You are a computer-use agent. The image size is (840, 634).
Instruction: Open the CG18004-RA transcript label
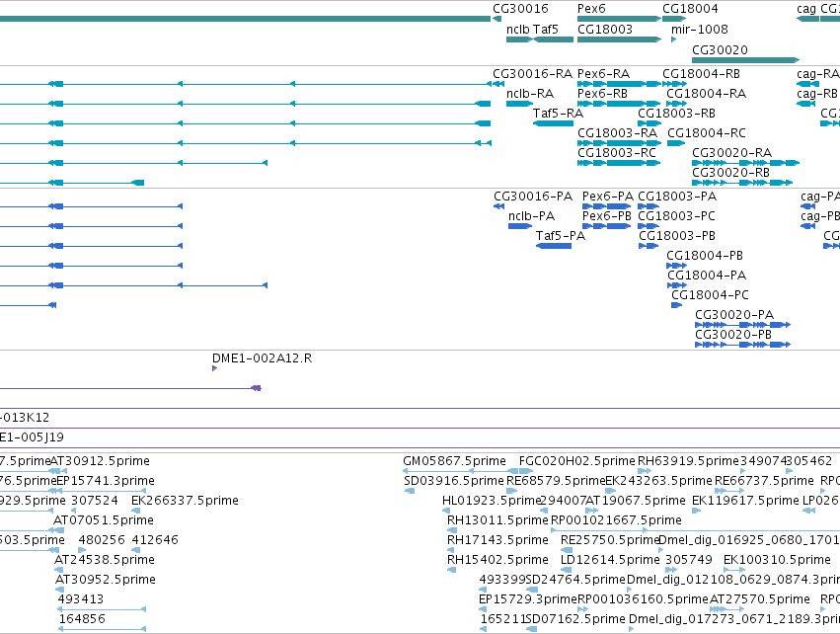coord(706,93)
